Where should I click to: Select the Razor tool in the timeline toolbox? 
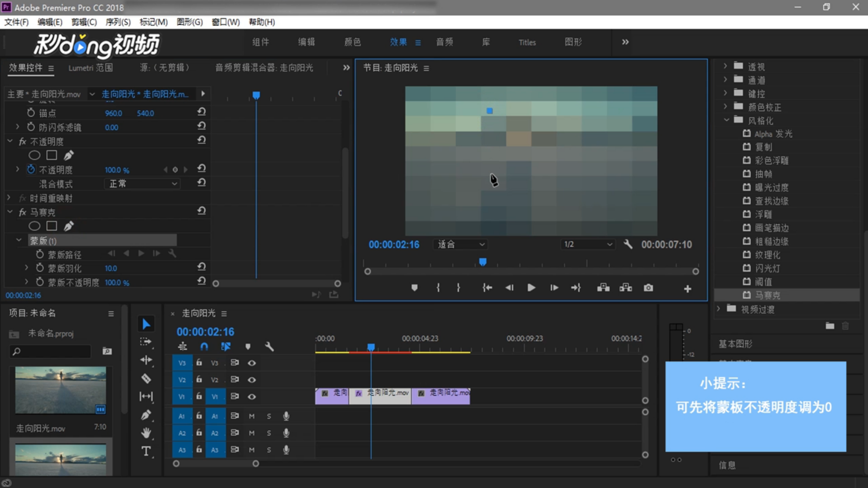(146, 379)
